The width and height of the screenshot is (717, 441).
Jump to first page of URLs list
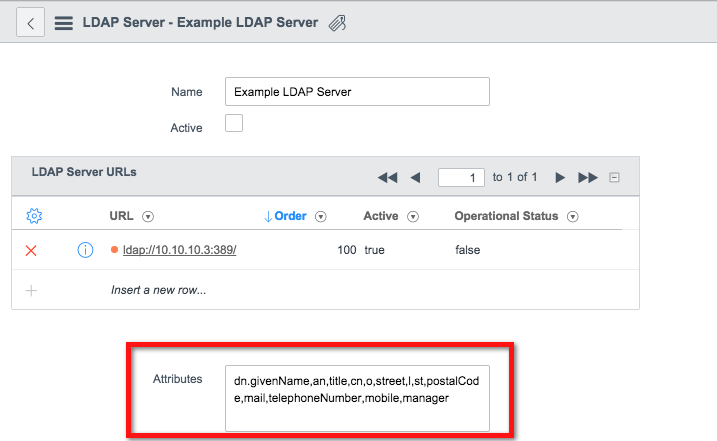[387, 177]
